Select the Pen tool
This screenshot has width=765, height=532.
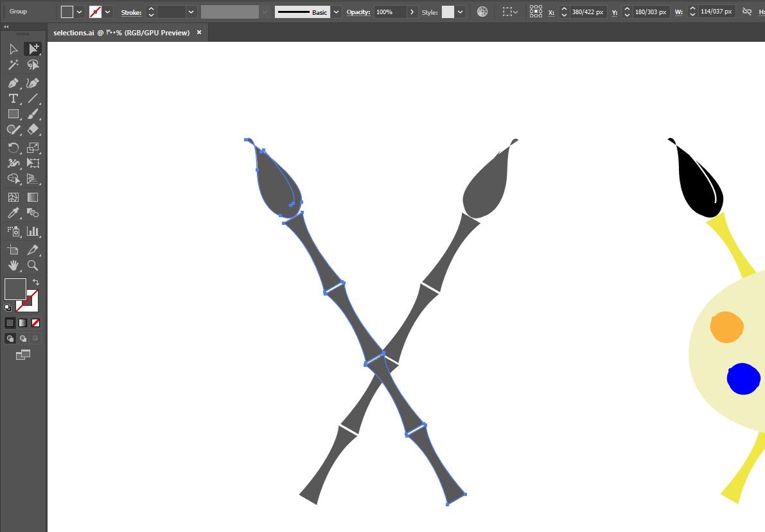[13, 83]
